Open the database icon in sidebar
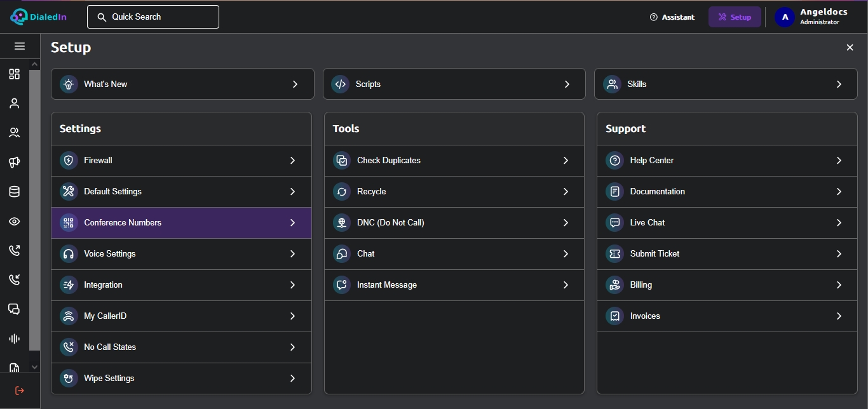 click(14, 192)
